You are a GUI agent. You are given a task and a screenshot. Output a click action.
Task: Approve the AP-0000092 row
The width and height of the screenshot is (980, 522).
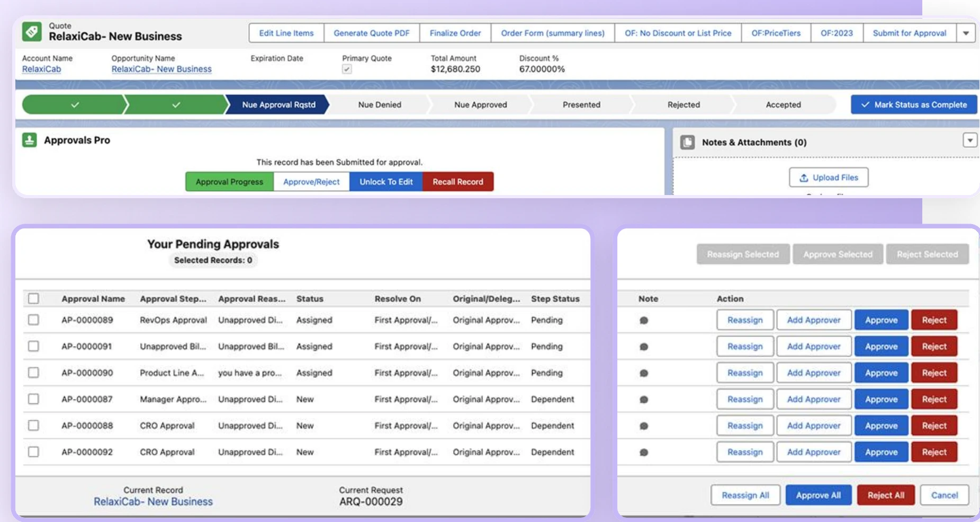(882, 452)
